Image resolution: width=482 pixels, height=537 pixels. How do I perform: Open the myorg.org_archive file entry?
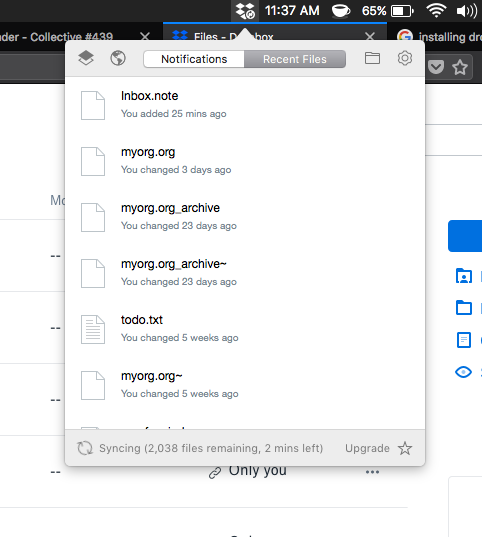click(x=245, y=217)
